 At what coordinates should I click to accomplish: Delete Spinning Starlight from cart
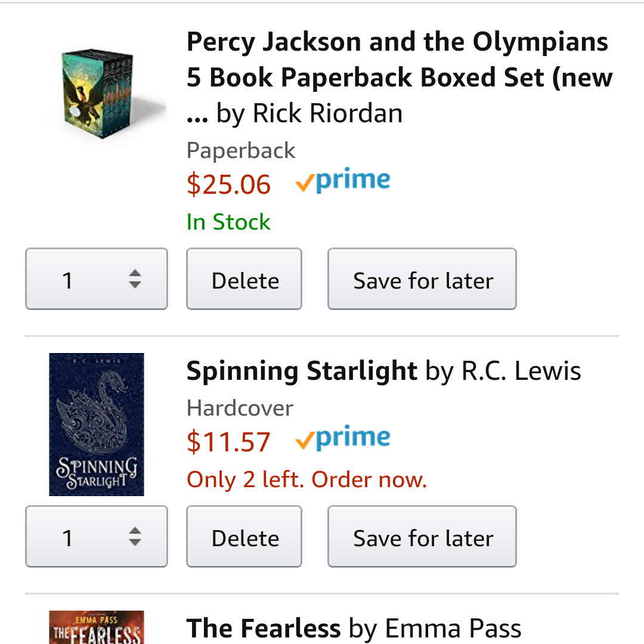(244, 537)
